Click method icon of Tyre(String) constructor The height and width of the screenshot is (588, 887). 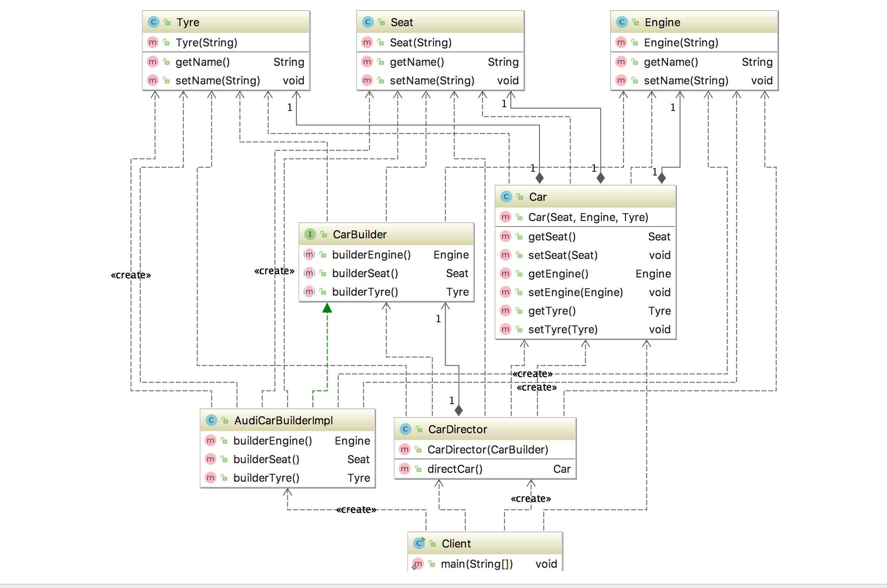point(153,42)
